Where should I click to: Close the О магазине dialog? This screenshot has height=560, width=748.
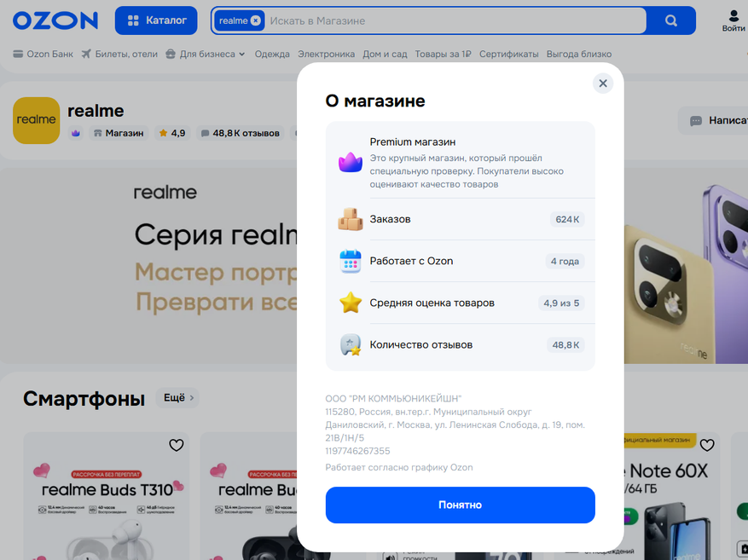(603, 84)
